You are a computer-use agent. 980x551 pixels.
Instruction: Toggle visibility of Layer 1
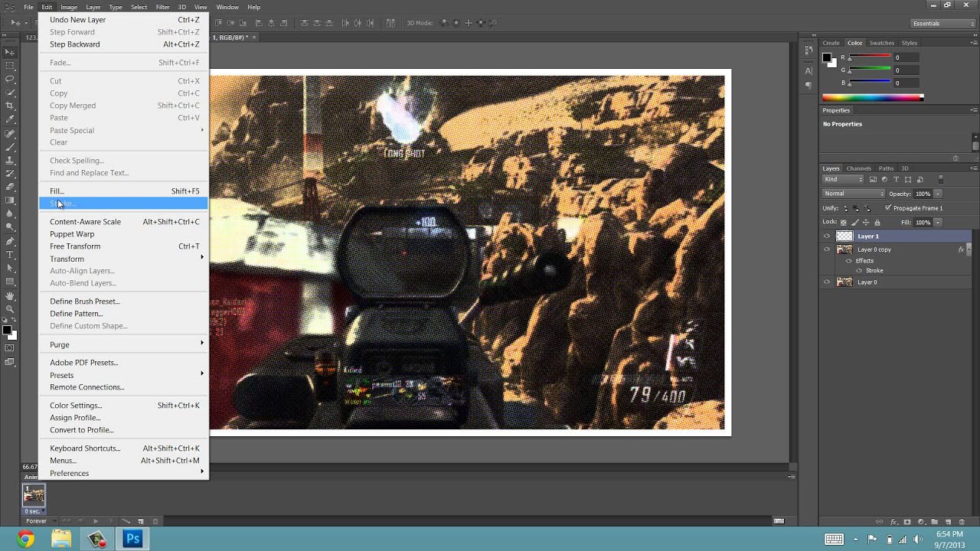tap(827, 236)
